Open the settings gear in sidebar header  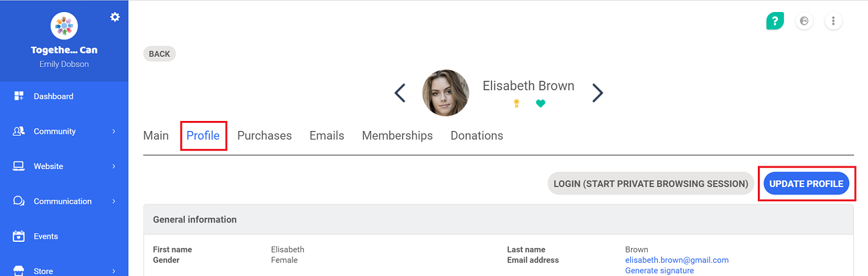[x=115, y=17]
